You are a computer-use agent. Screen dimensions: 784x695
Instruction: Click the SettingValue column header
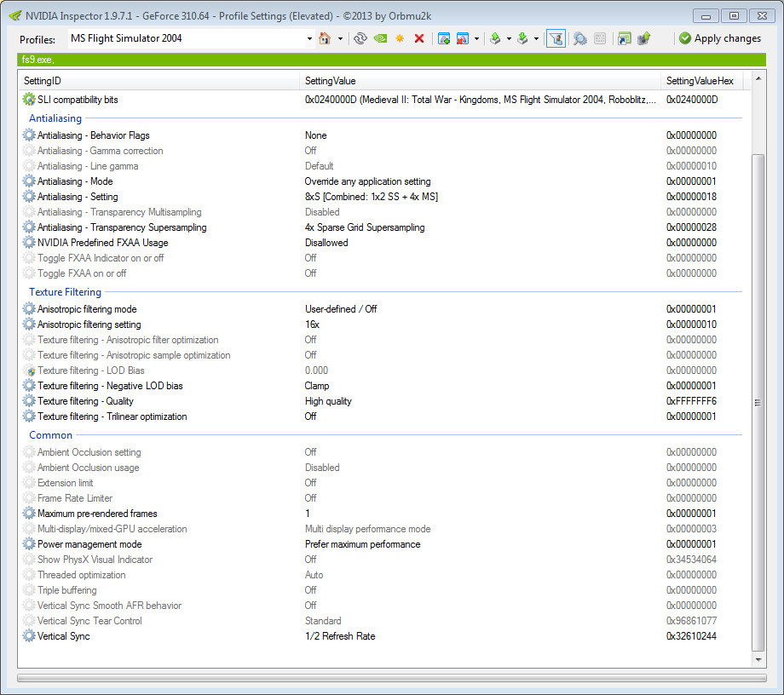pos(331,80)
